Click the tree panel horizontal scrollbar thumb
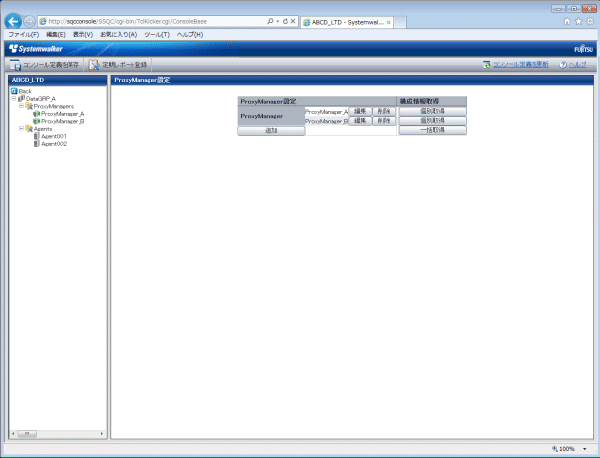This screenshot has width=600, height=458. tap(27, 434)
